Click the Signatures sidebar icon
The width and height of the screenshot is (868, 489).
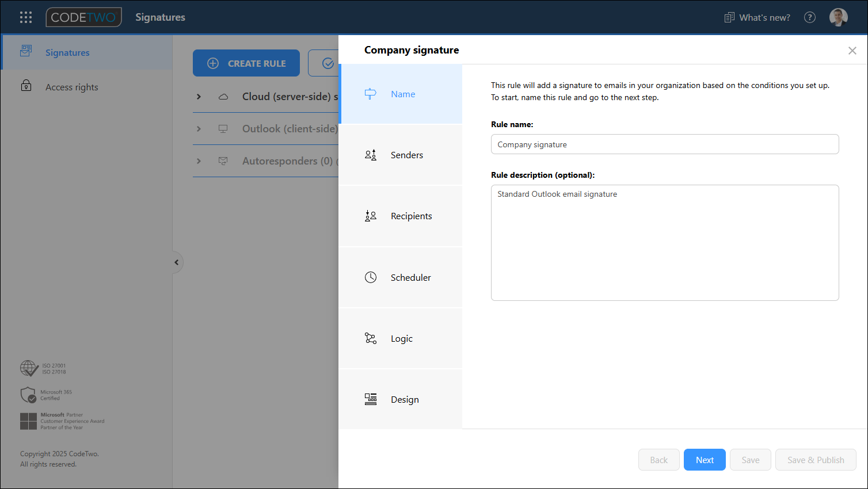[x=26, y=51]
